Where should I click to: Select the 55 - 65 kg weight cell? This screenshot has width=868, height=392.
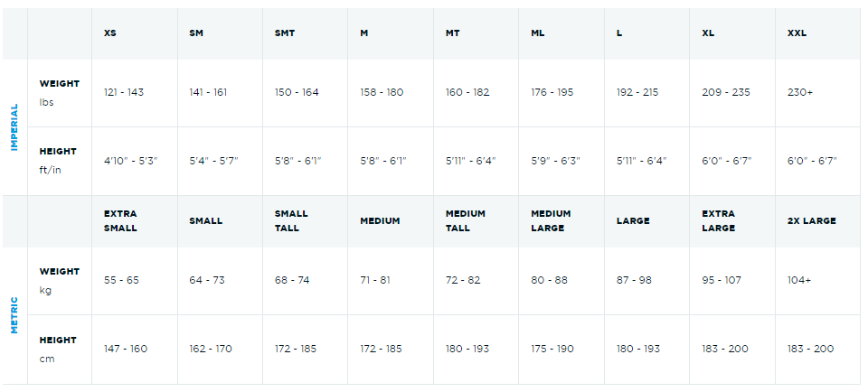pyautogui.click(x=121, y=280)
